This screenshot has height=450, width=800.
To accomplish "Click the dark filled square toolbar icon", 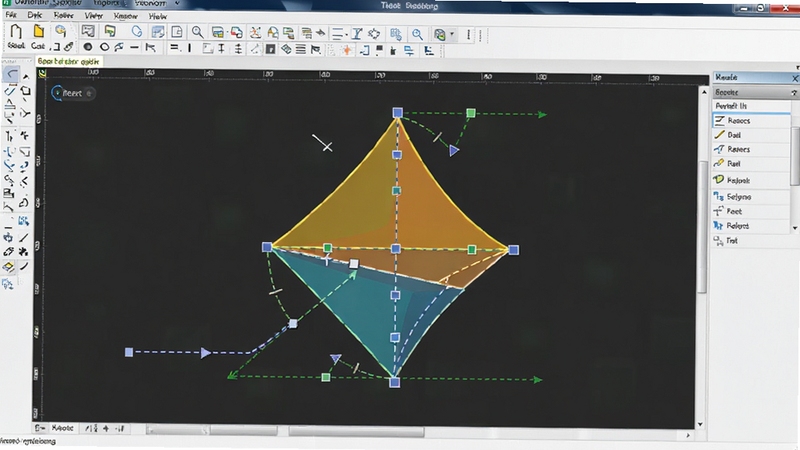I will [x=271, y=49].
